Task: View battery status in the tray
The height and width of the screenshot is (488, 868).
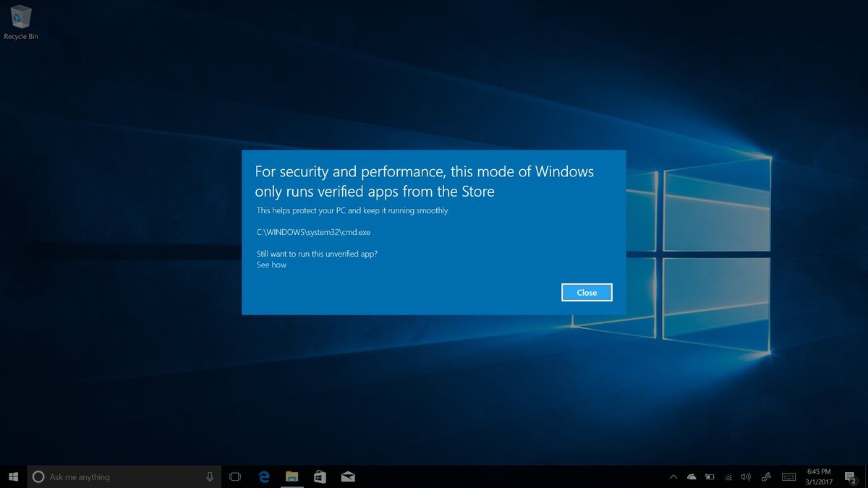Action: coord(709,477)
